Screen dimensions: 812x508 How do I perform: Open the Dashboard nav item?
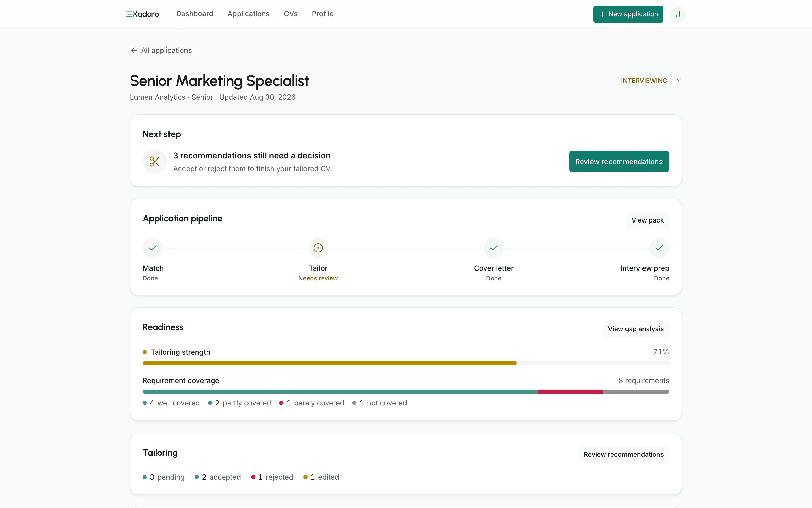click(195, 14)
